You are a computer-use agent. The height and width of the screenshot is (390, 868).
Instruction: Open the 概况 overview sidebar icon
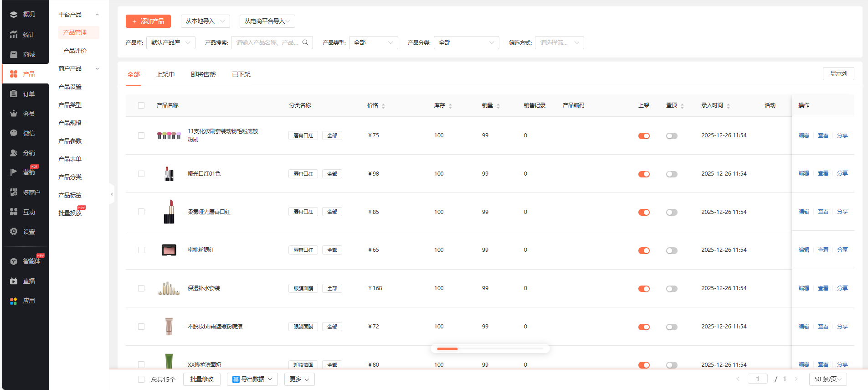coord(14,15)
